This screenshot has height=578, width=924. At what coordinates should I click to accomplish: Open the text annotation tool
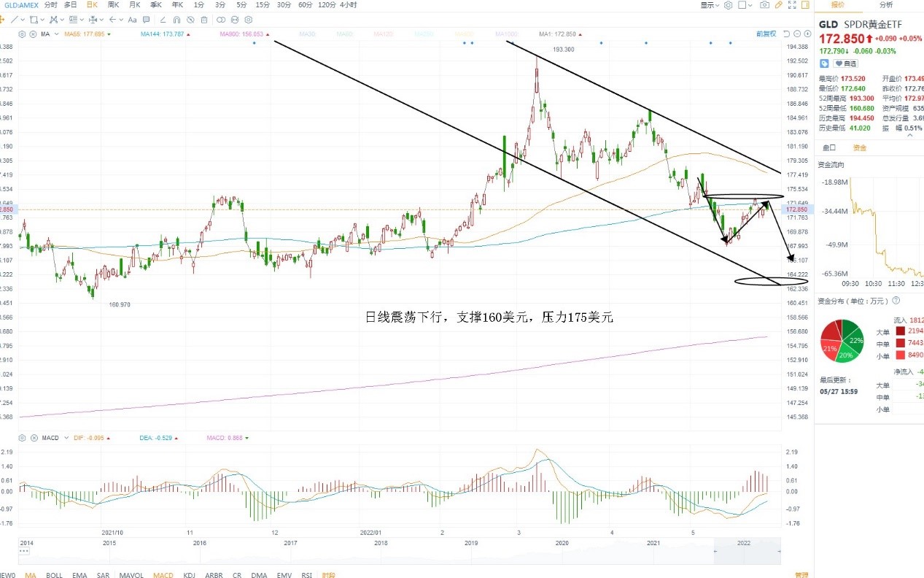point(132,20)
